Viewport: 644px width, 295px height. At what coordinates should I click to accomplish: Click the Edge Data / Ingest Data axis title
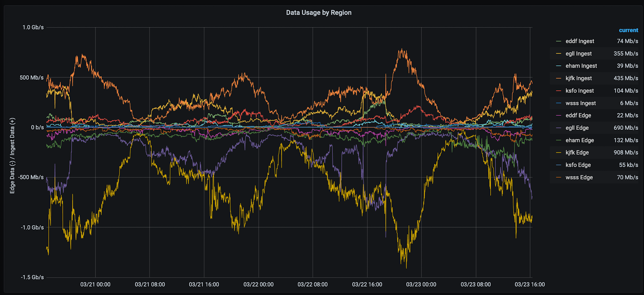tap(12, 156)
